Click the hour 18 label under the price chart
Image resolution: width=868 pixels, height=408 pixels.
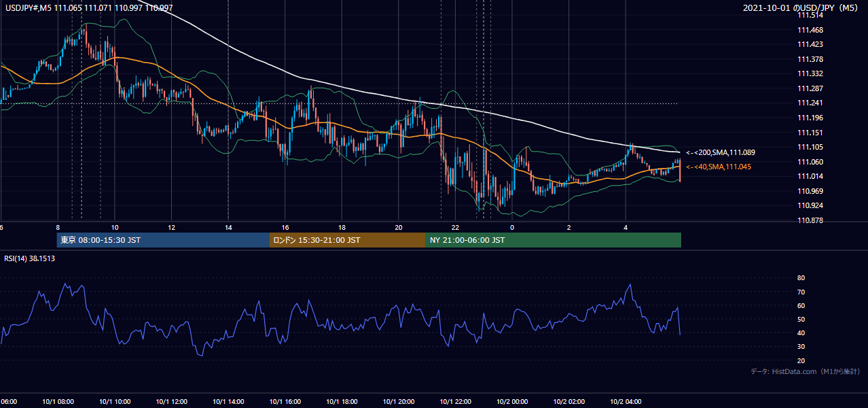click(342, 228)
